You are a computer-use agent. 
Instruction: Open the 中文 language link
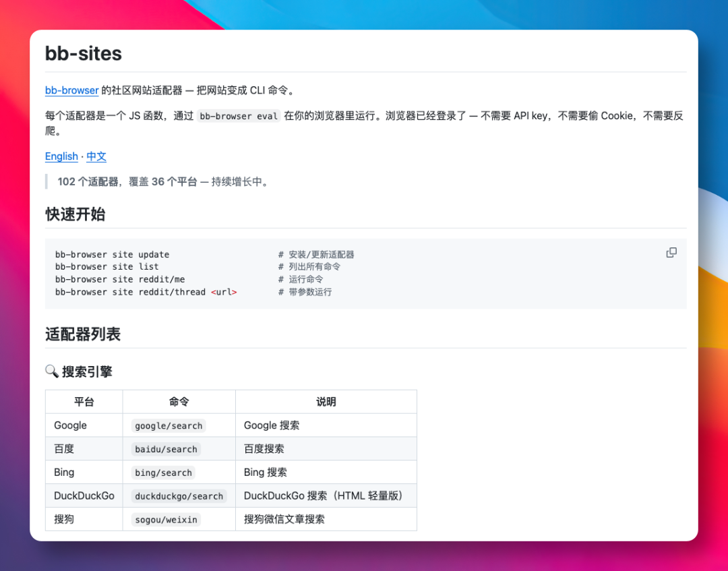96,156
